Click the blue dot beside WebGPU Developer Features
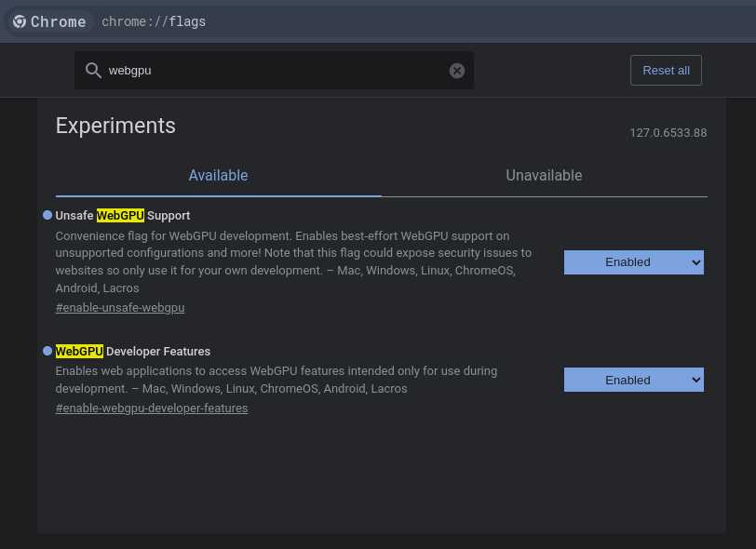 click(x=47, y=351)
